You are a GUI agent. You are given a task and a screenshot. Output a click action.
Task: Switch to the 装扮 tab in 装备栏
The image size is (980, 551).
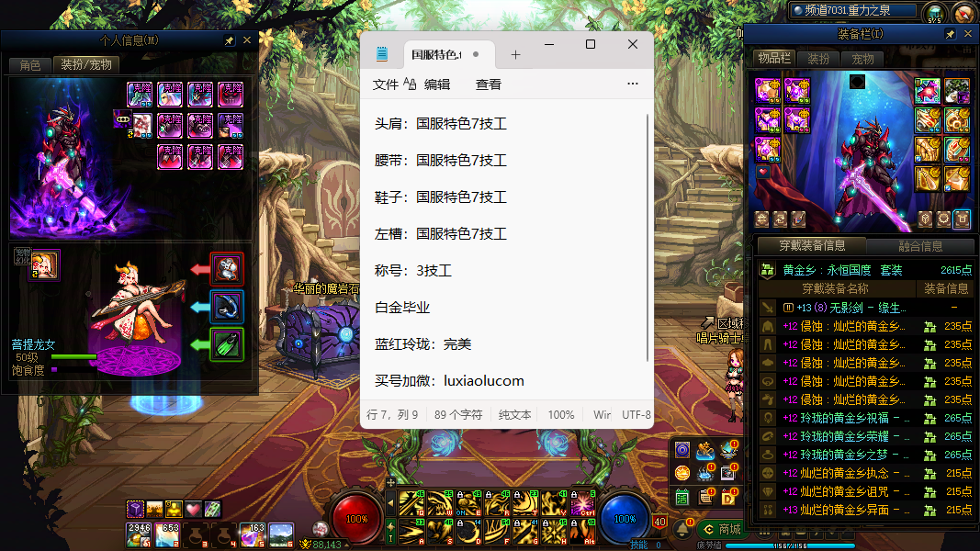point(818,59)
